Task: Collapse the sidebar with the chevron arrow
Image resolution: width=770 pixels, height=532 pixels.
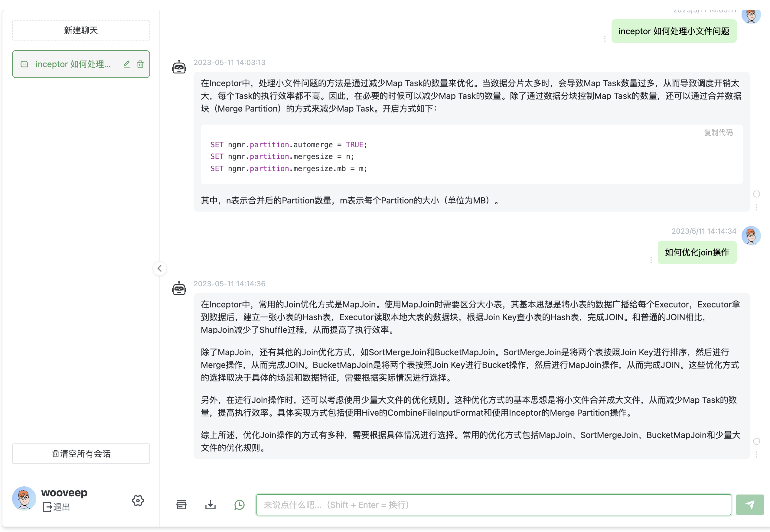Action: point(160,268)
